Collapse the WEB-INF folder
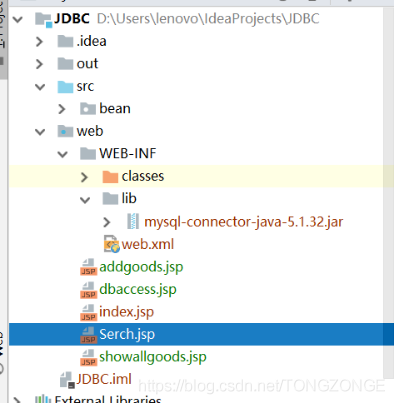 [62, 154]
